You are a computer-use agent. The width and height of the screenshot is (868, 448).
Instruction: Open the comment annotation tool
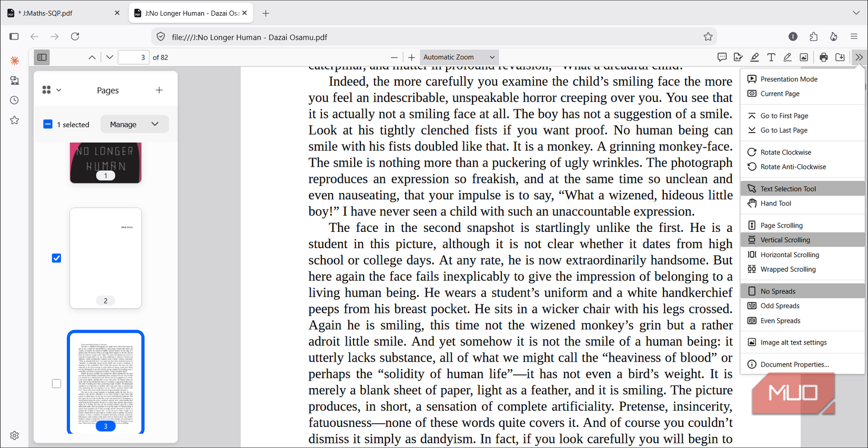click(x=722, y=57)
